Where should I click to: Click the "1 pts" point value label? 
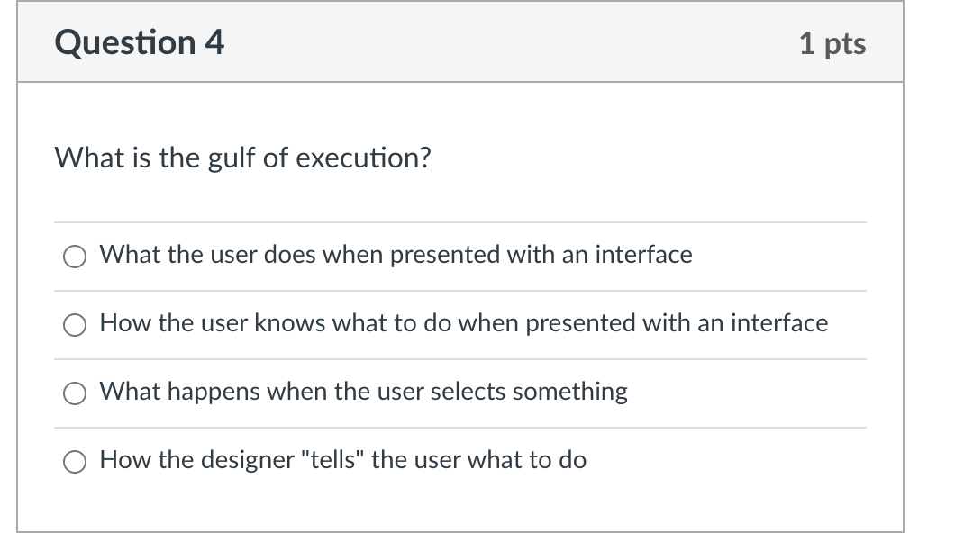[x=832, y=43]
